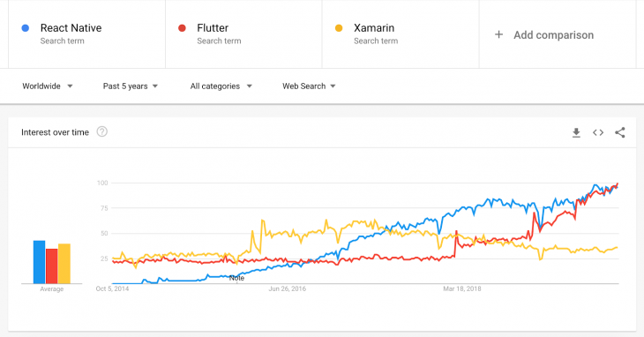Image resolution: width=644 pixels, height=337 pixels.
Task: Click the blue average bar for React Native
Action: tap(39, 262)
